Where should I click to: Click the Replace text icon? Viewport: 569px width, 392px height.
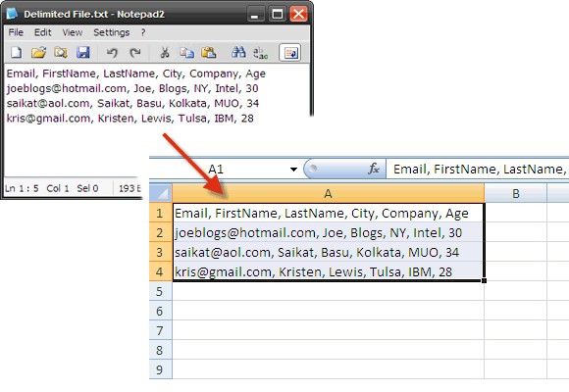click(261, 53)
